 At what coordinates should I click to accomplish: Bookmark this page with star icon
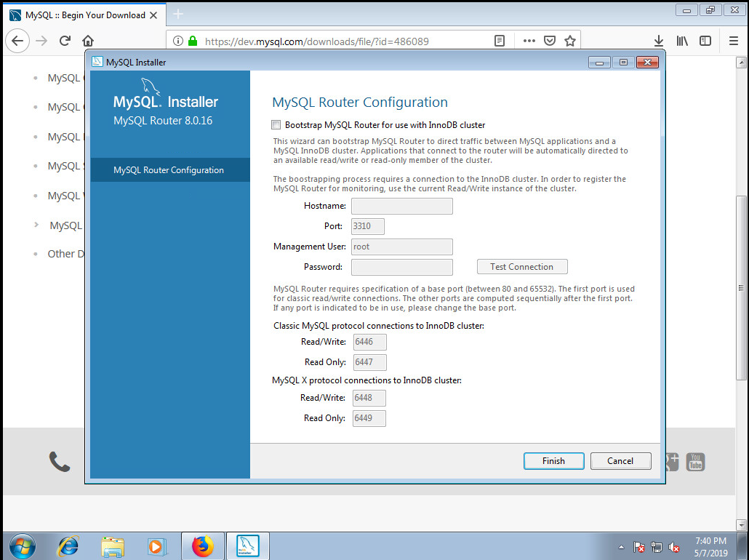click(x=570, y=41)
